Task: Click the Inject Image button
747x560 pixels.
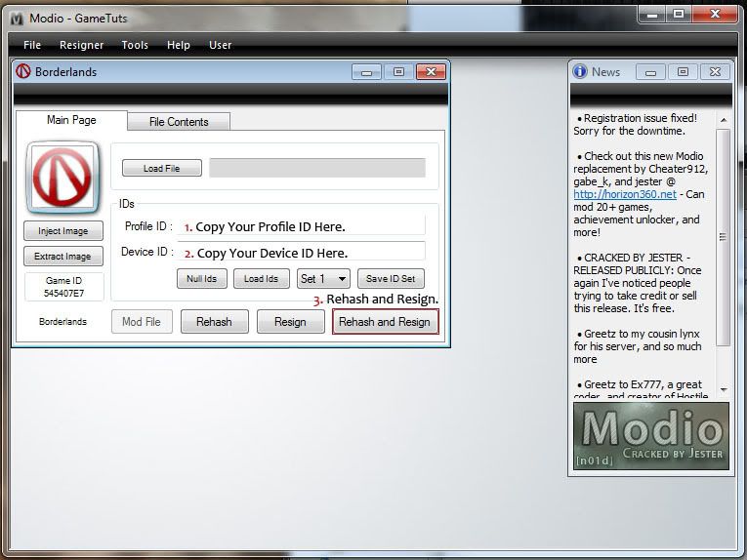Action: (x=62, y=231)
